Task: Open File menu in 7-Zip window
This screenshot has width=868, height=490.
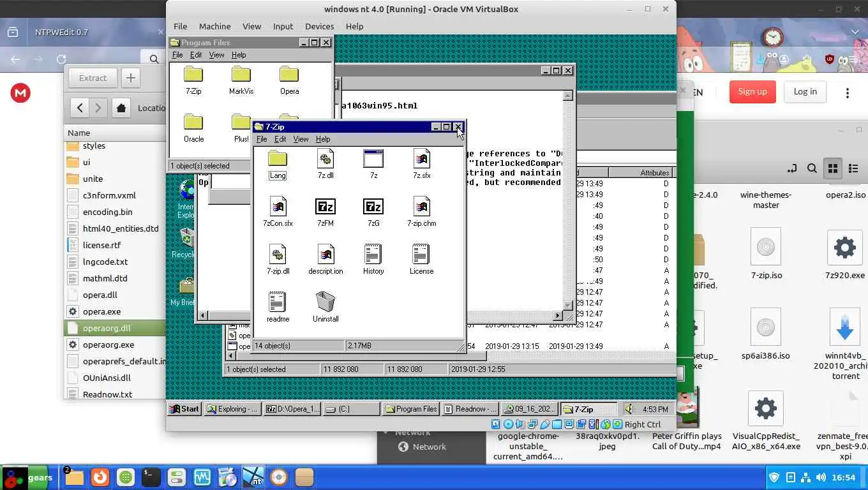Action: click(262, 139)
